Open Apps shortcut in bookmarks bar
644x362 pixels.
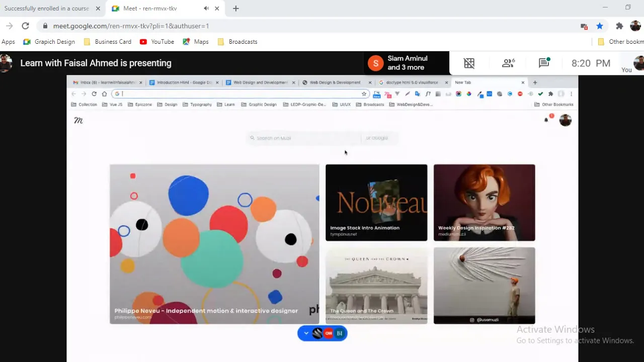pyautogui.click(x=8, y=42)
